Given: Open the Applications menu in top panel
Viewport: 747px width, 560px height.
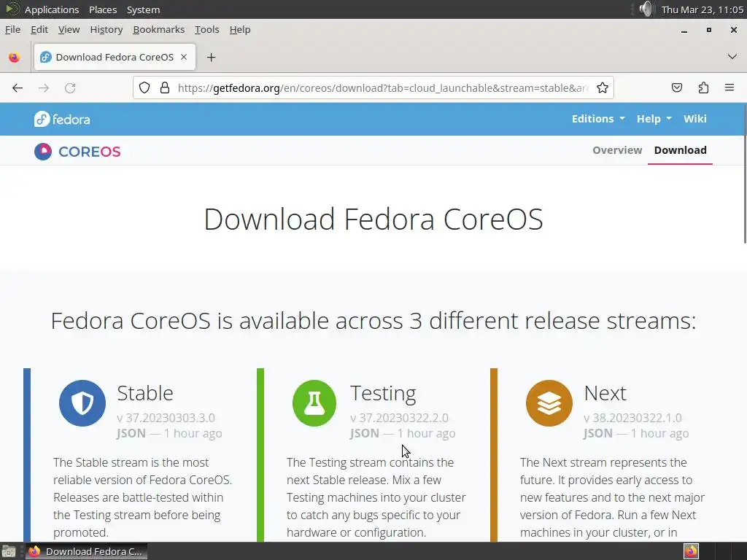Looking at the screenshot, I should 52,9.
